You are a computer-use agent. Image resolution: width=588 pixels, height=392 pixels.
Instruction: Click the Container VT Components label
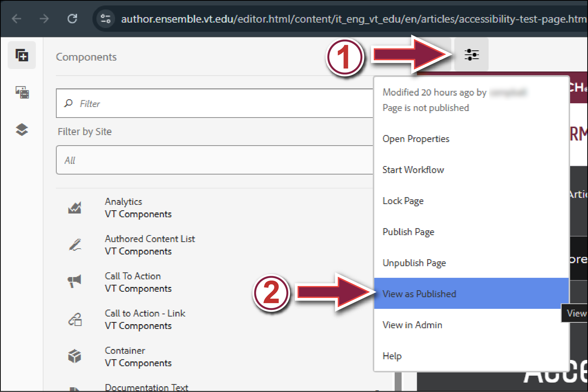[138, 357]
